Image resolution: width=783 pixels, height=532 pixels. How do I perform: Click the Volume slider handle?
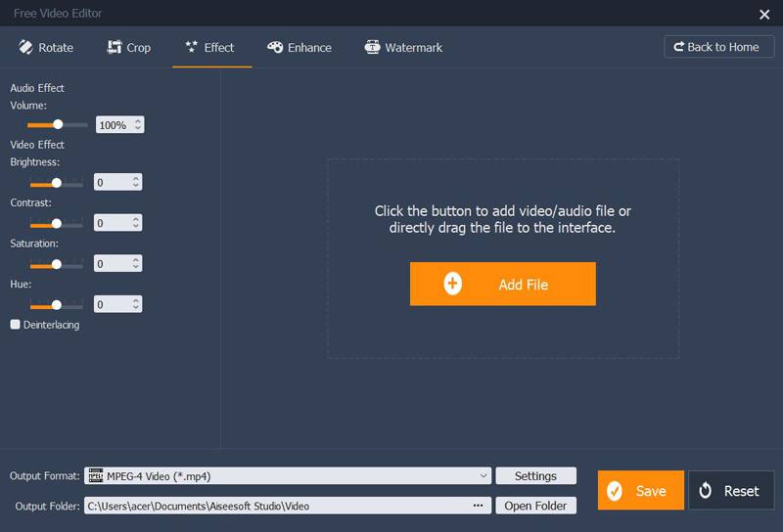58,124
